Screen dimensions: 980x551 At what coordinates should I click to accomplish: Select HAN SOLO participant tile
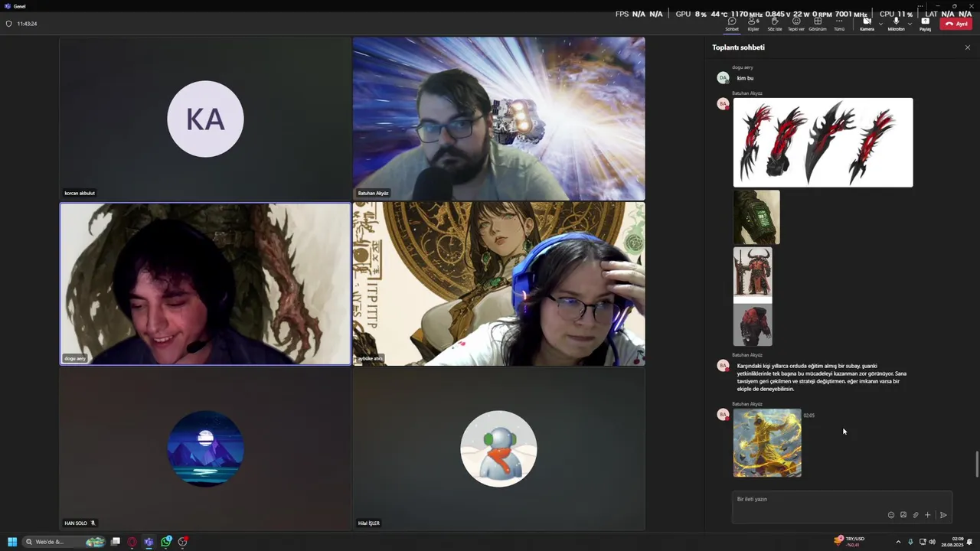205,448
